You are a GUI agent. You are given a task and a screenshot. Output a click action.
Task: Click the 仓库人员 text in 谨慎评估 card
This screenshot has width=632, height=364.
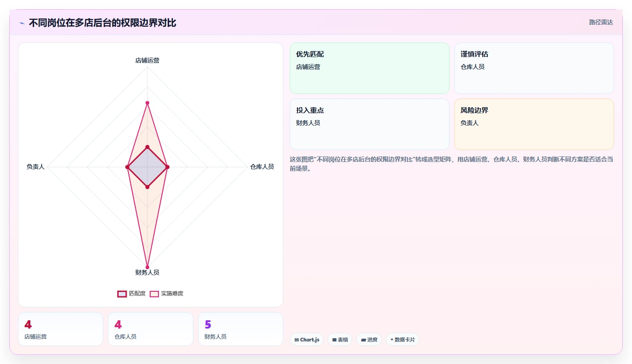(473, 67)
